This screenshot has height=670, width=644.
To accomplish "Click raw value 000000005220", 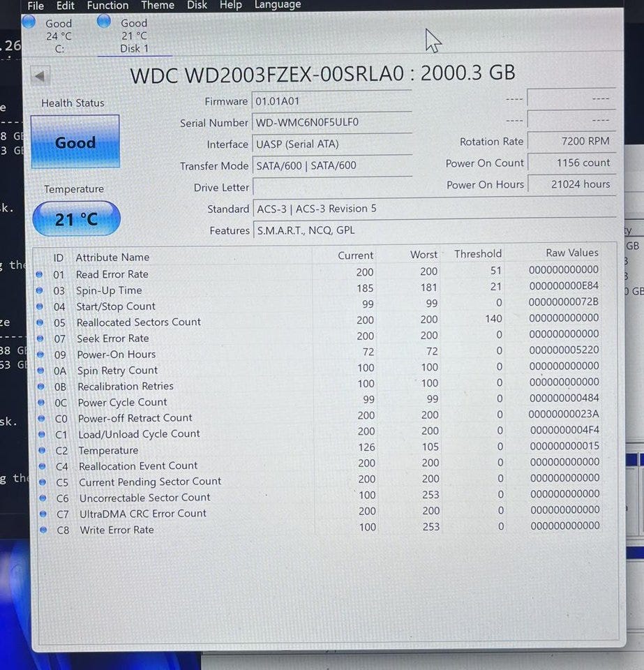I will 564,350.
